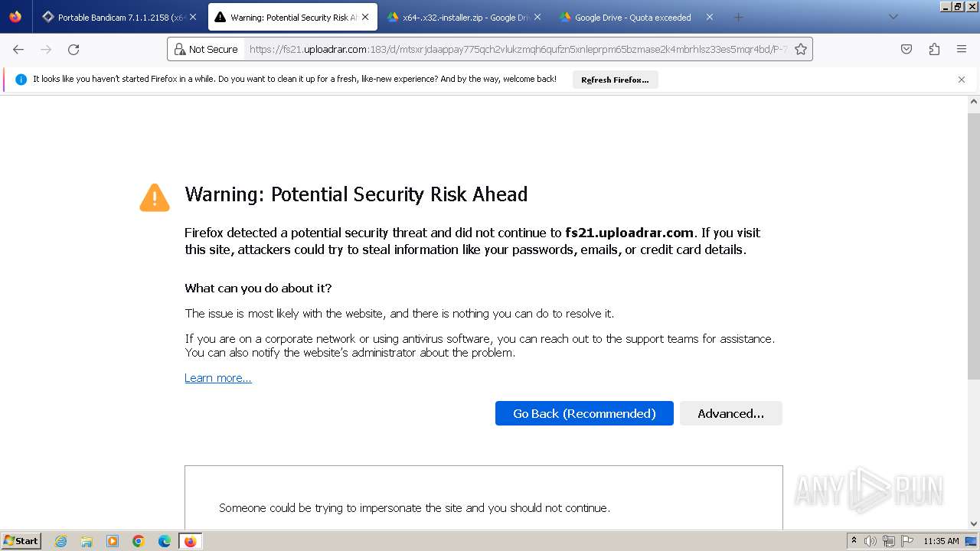Open the Learn more link
Viewport: 980px width, 551px height.
[218, 378]
